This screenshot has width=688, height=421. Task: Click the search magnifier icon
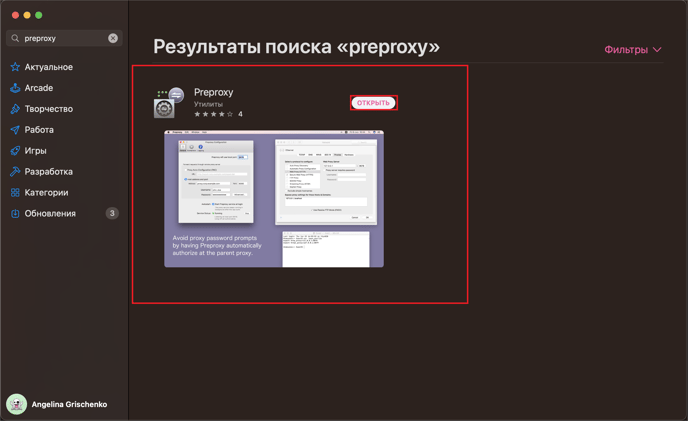point(15,38)
